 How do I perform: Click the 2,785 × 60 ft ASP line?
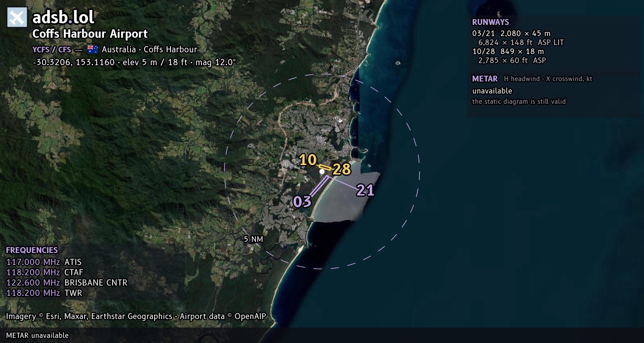click(x=512, y=60)
